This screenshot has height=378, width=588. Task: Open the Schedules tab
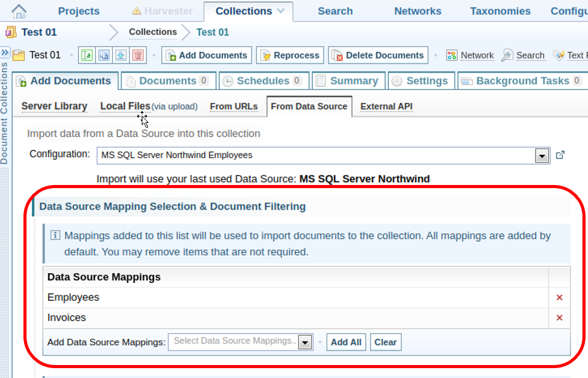click(262, 81)
